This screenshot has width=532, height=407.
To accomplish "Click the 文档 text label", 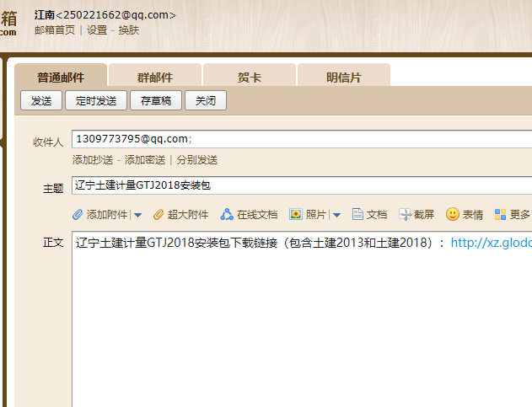I will [377, 215].
